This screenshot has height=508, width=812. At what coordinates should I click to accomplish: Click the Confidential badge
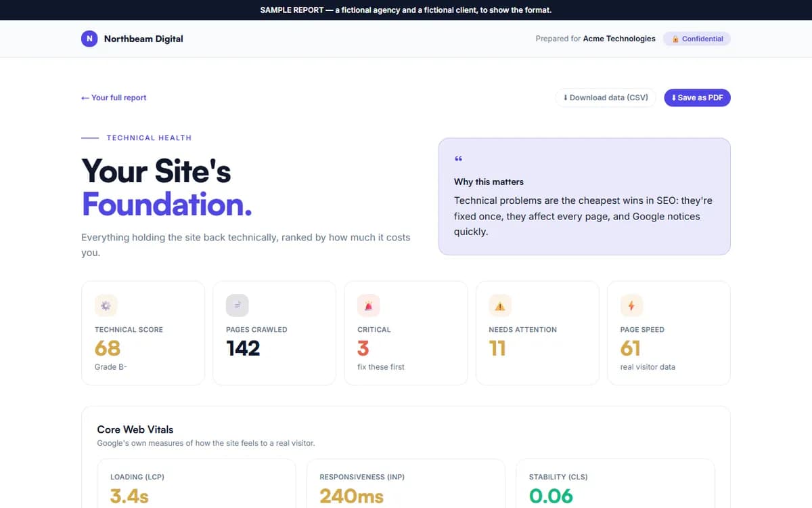697,39
